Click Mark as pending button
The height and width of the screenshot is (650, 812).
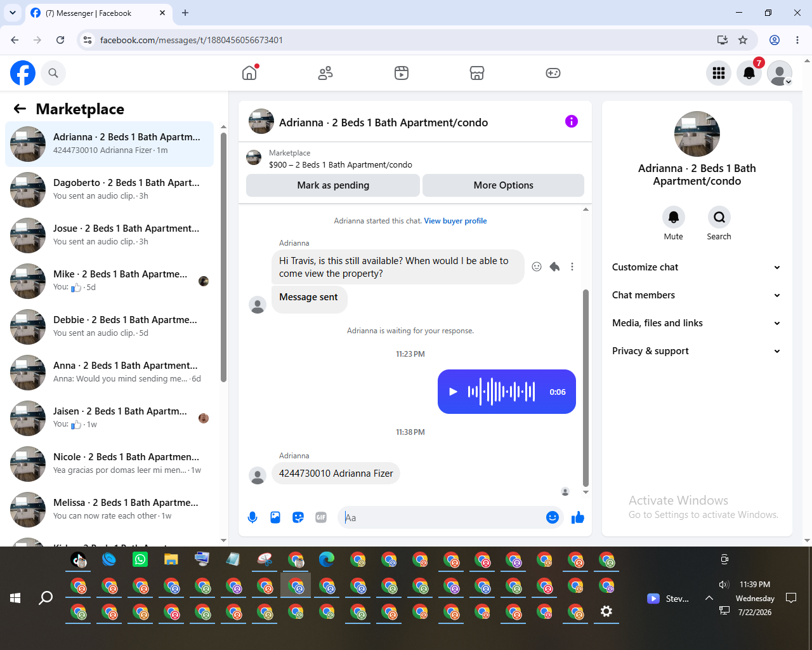click(333, 185)
